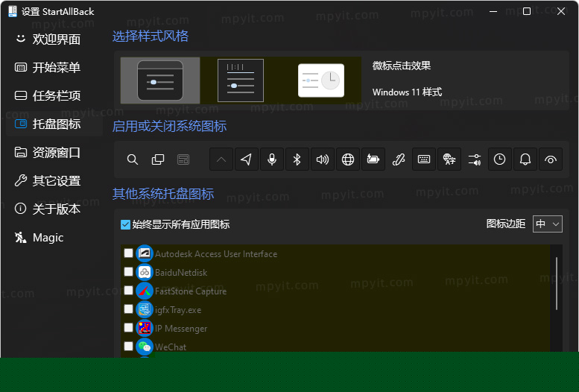Viewport: 579px width, 392px height.
Task: Toggle the Clock system icon
Action: pos(499,159)
